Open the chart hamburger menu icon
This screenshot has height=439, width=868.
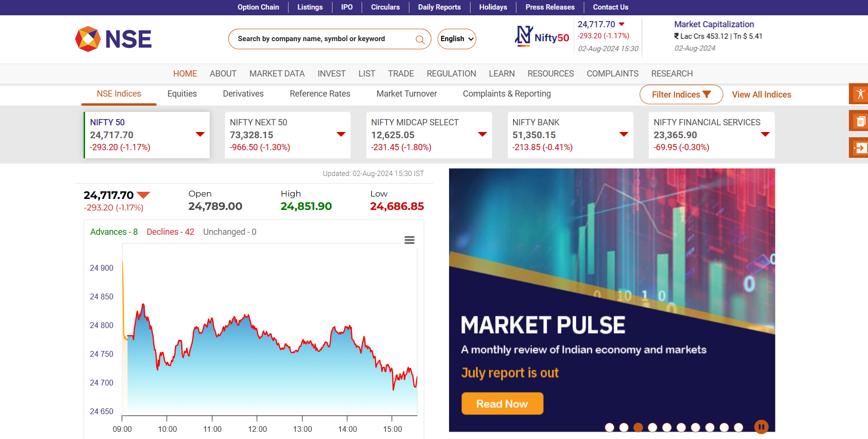[x=409, y=240]
